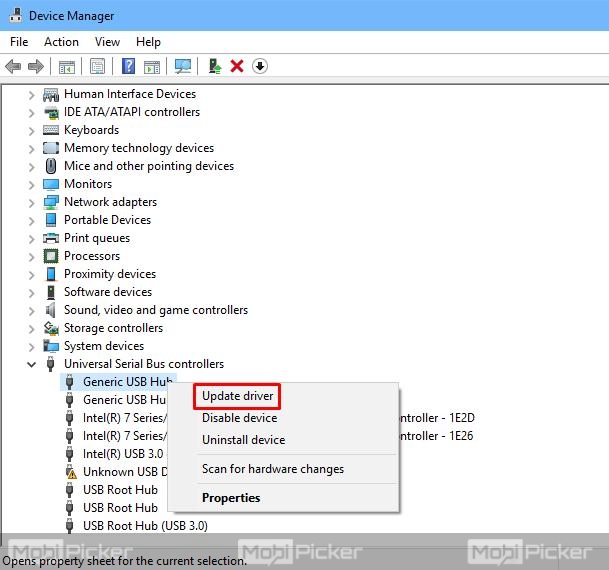
Task: Select USB Root Hub (USB 3.0) device
Action: click(x=145, y=526)
